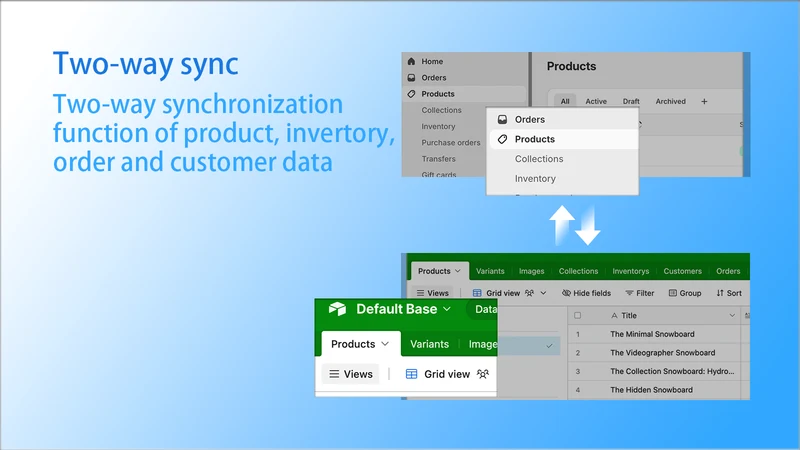Select Products in the enlarged menu callout

click(x=564, y=139)
